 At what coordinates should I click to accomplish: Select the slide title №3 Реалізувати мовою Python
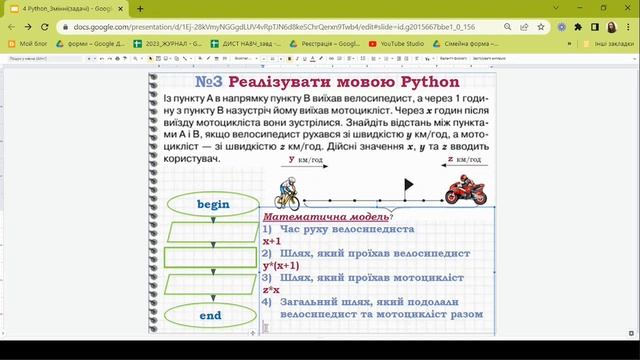point(327,82)
